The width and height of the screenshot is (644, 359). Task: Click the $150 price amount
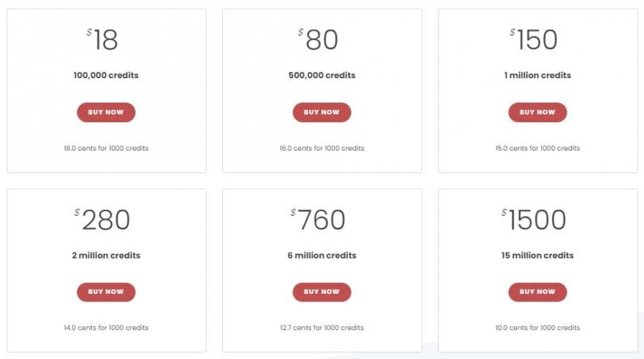point(535,40)
